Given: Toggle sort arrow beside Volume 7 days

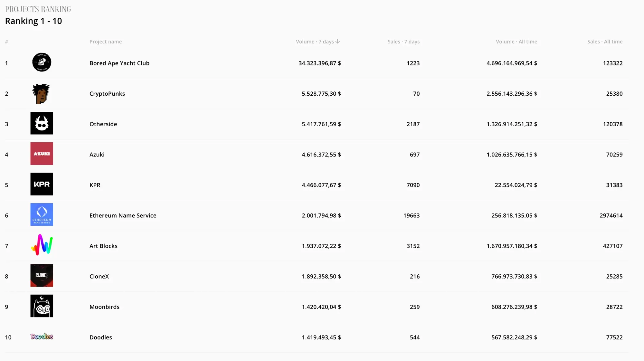Looking at the screenshot, I should click(x=337, y=42).
